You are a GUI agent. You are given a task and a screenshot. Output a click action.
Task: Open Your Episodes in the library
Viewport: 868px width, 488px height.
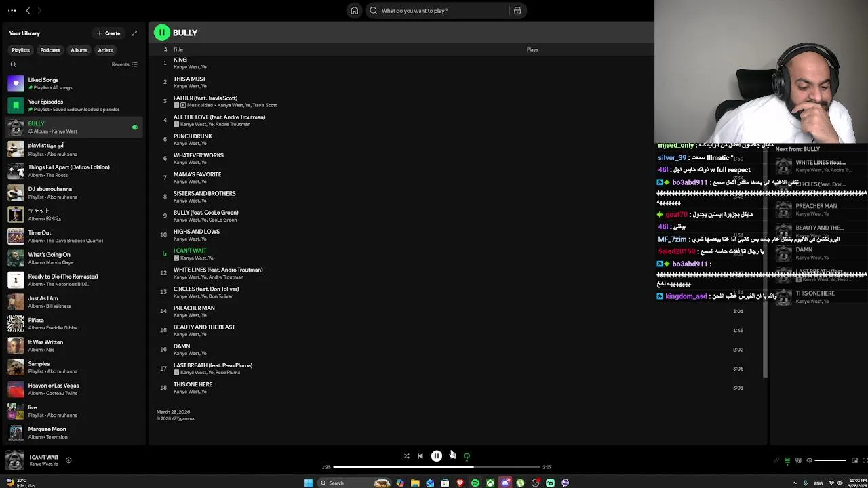pos(74,105)
